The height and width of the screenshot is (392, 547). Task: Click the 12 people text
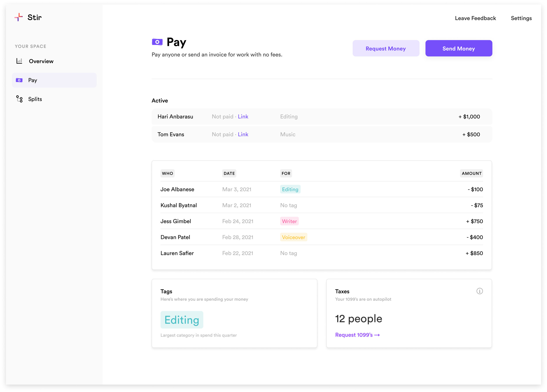coord(359,319)
